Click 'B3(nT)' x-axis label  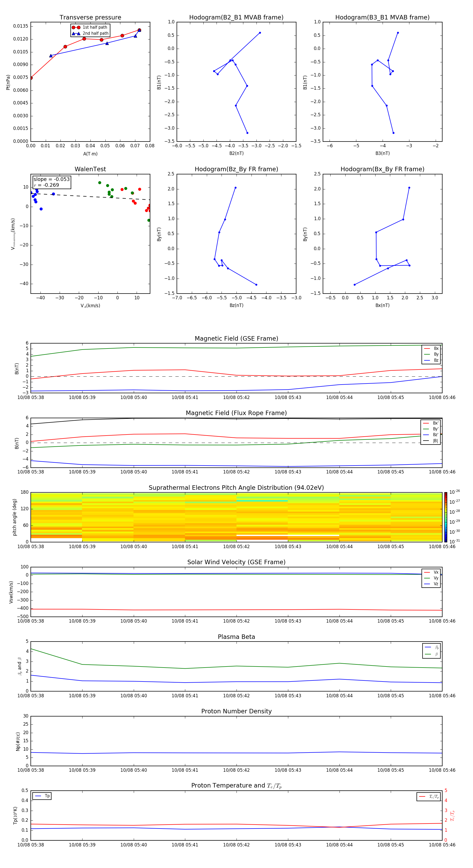click(x=382, y=153)
